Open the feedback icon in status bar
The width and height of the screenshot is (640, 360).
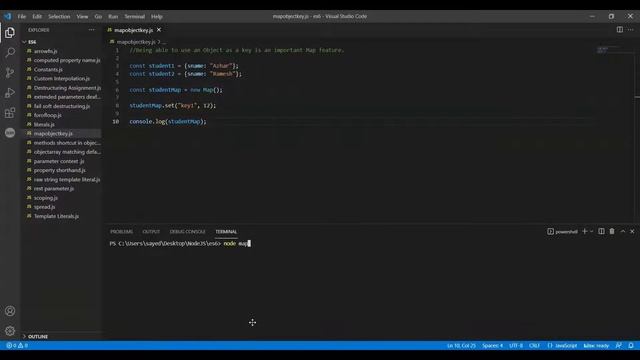(619, 345)
